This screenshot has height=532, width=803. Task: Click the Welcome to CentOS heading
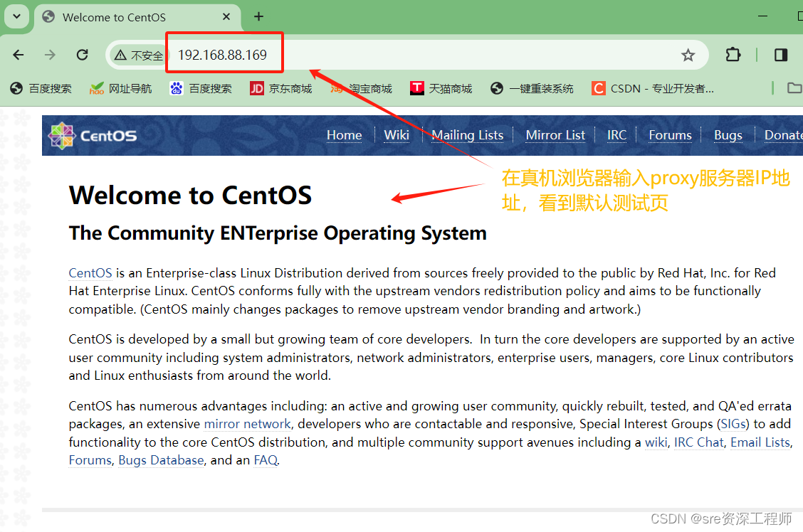(x=190, y=195)
